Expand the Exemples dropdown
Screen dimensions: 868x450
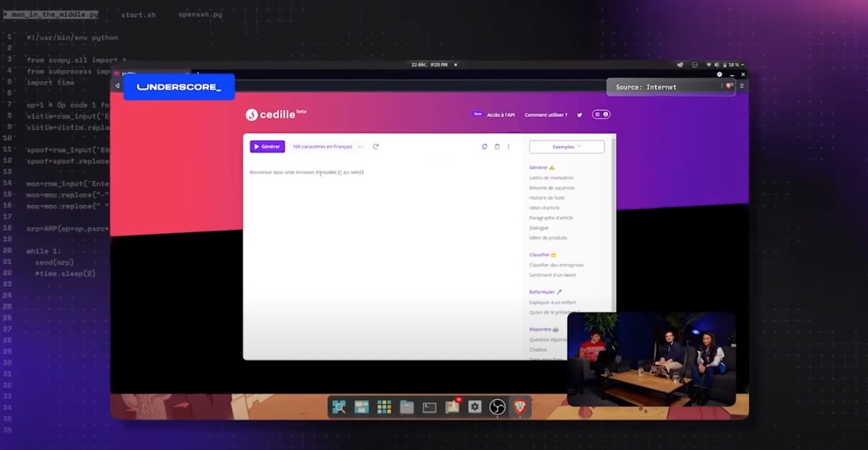coord(566,147)
